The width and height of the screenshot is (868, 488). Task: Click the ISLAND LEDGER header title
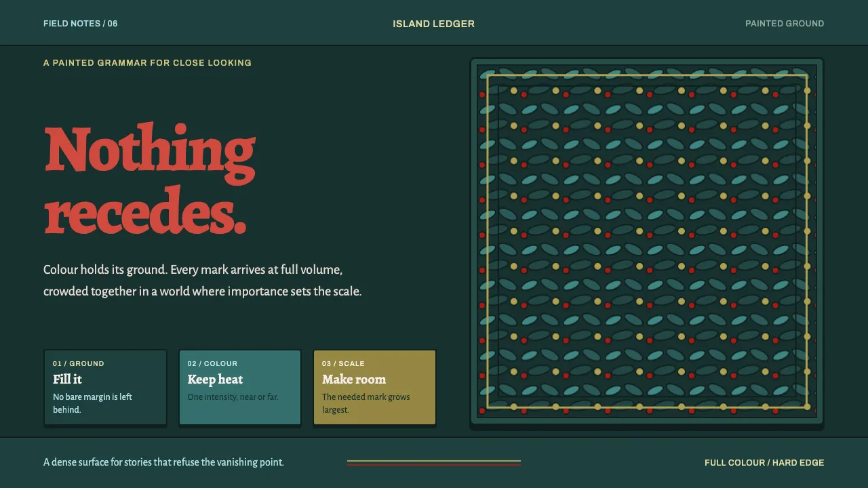click(433, 24)
